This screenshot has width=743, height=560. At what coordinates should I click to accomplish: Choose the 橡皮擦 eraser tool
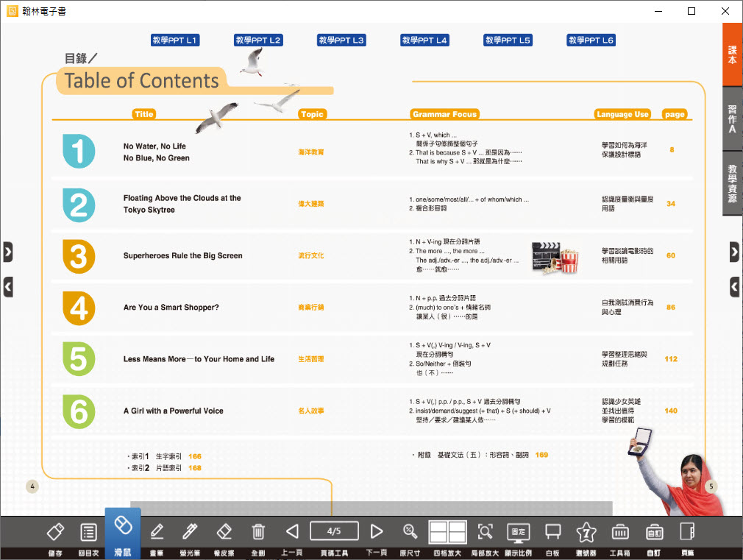coord(224,532)
